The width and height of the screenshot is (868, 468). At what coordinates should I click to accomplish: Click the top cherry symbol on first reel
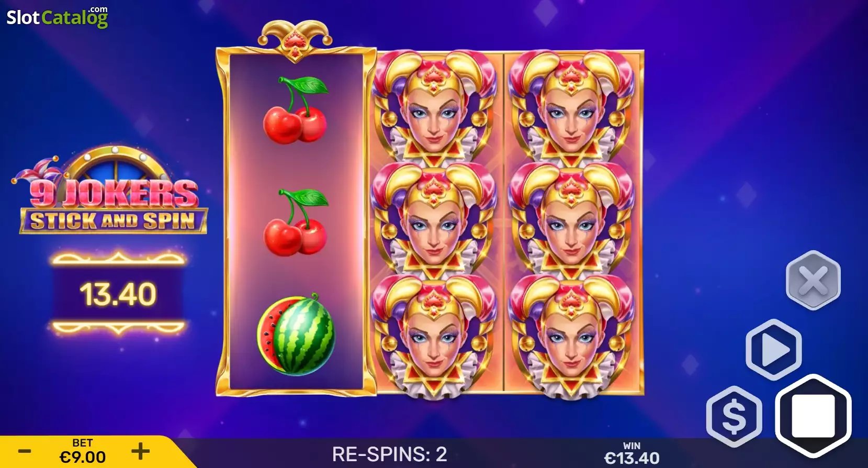pyautogui.click(x=296, y=110)
